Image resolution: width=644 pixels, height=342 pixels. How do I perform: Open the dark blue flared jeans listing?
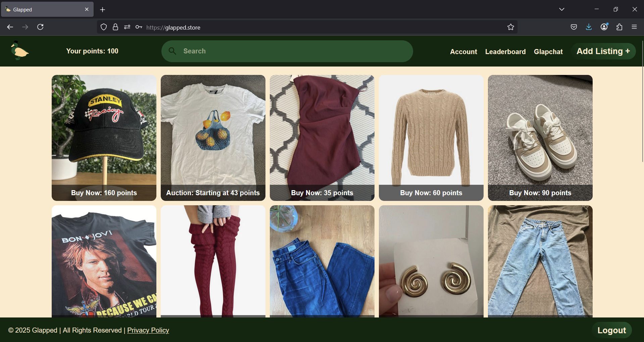322,261
